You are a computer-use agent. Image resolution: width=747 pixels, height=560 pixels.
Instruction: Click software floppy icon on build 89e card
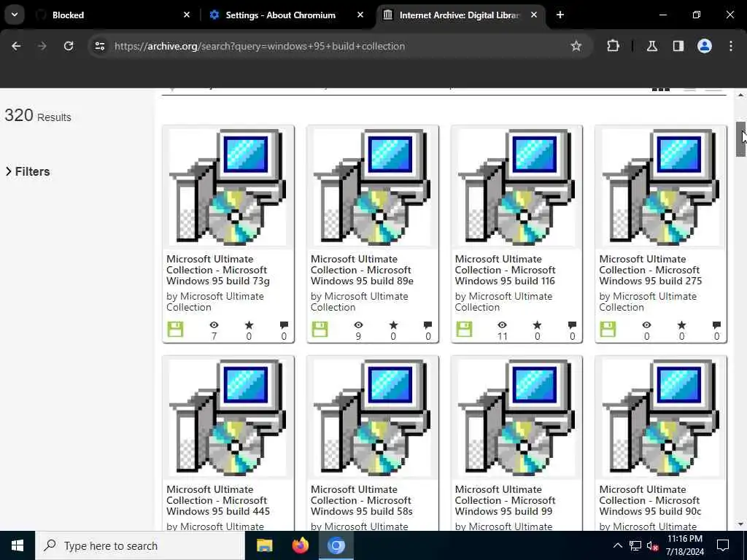(320, 329)
